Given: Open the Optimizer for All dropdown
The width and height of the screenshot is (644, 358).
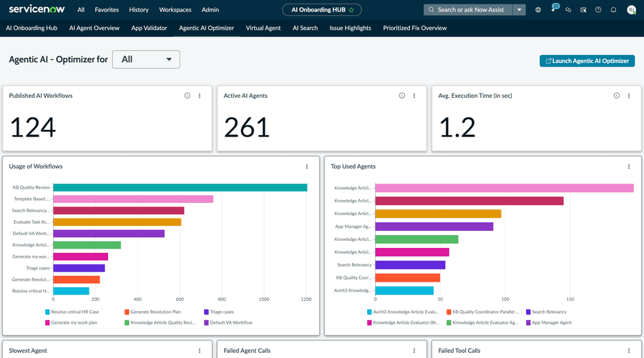Looking at the screenshot, I should (x=146, y=59).
